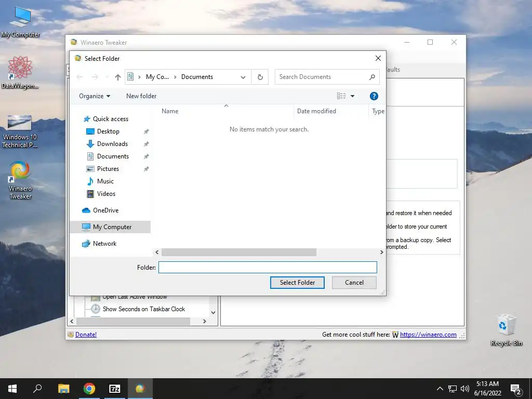Change view layout icon
The height and width of the screenshot is (399, 532).
tap(341, 96)
